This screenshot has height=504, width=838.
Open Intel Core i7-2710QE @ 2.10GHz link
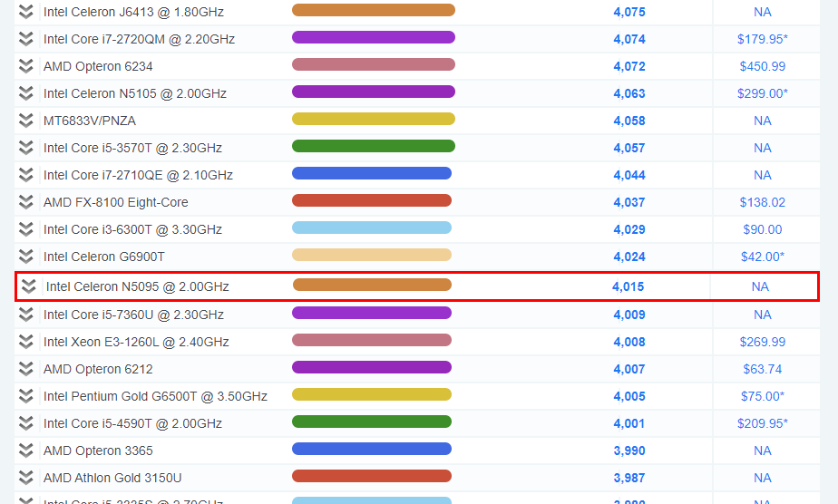pos(138,175)
